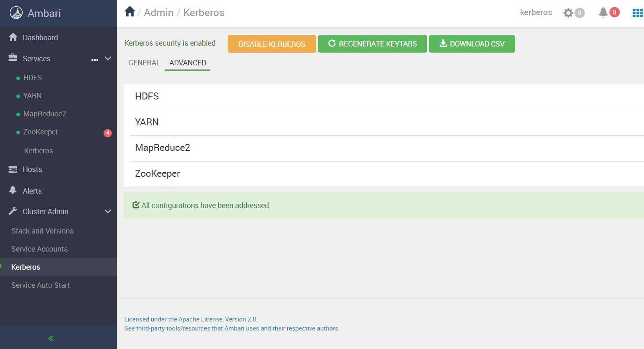Click the REGENERATE KEYTABS button
This screenshot has height=349, width=644.
pos(372,44)
